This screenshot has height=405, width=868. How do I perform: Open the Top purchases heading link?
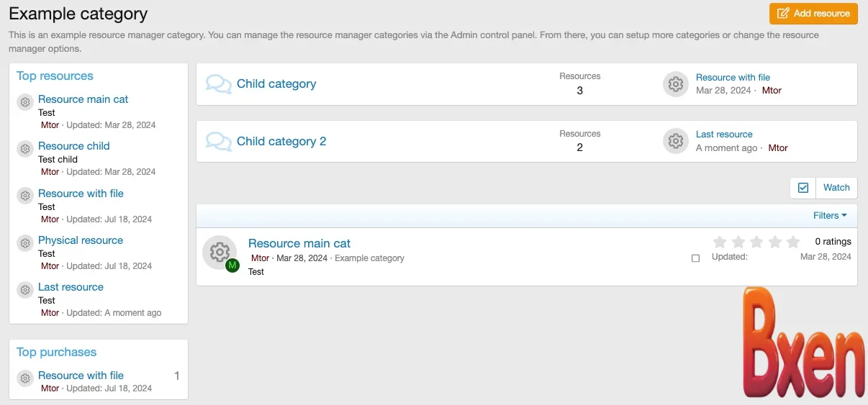56,352
